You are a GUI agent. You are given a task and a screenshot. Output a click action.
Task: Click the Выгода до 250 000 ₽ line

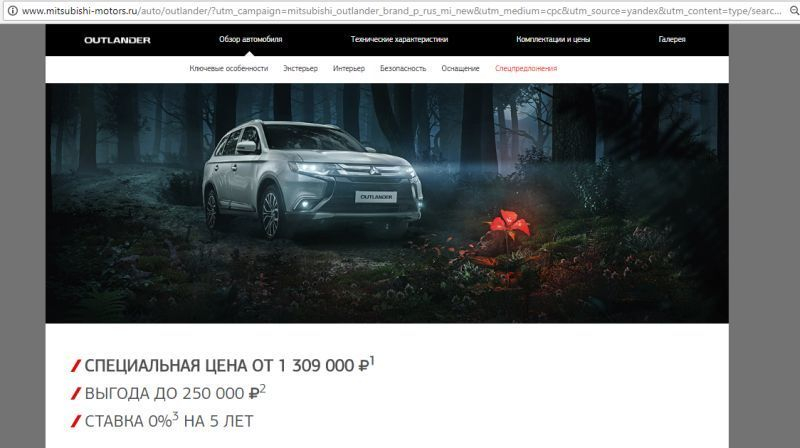[x=168, y=393]
